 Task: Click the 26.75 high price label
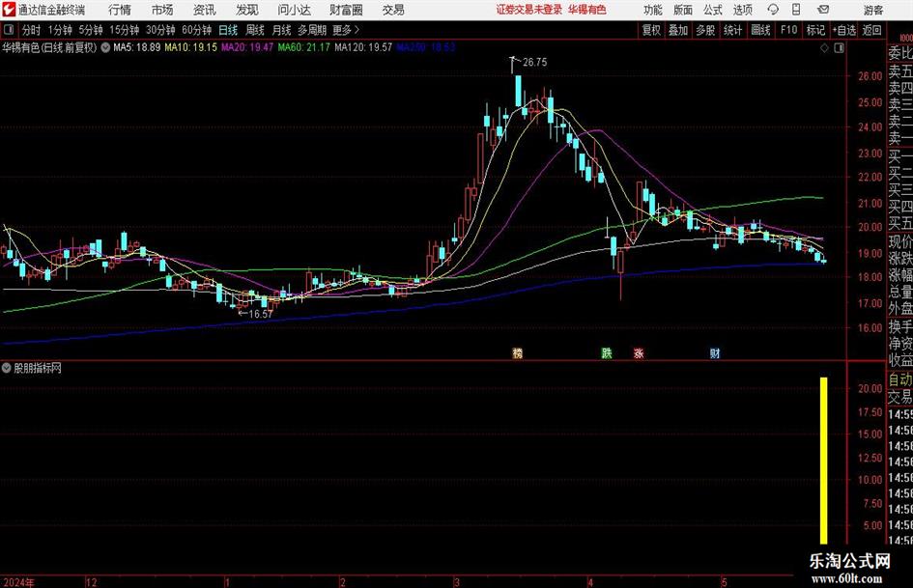point(534,63)
